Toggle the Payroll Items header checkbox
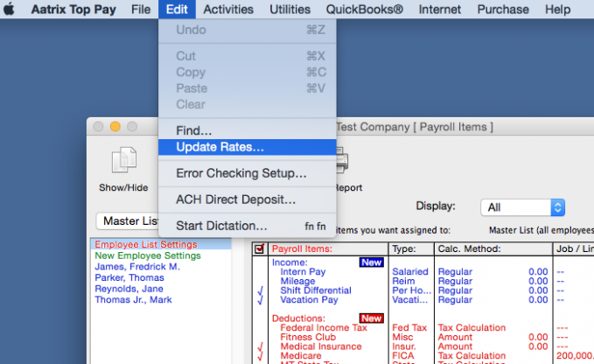 pos(259,249)
